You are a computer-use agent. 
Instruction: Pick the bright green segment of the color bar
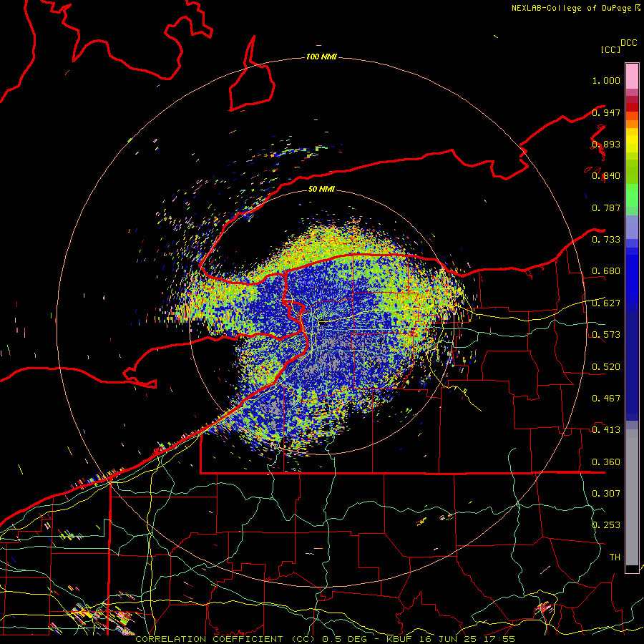(632, 195)
